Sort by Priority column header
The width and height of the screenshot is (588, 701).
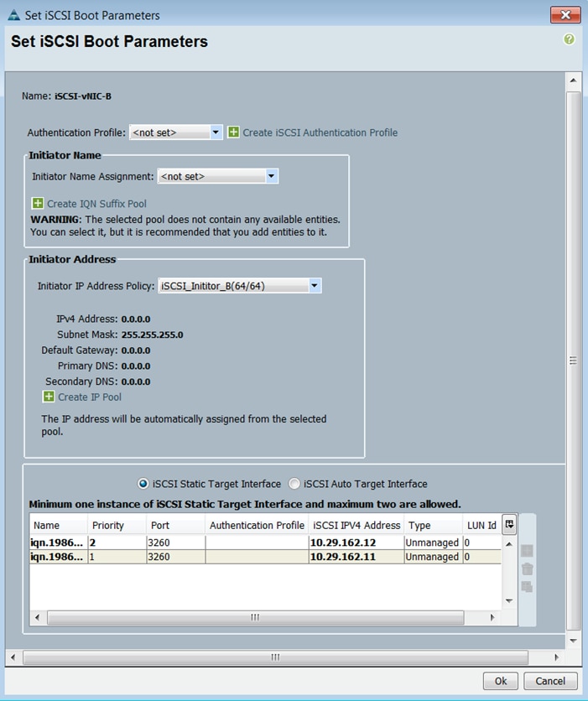pos(117,525)
